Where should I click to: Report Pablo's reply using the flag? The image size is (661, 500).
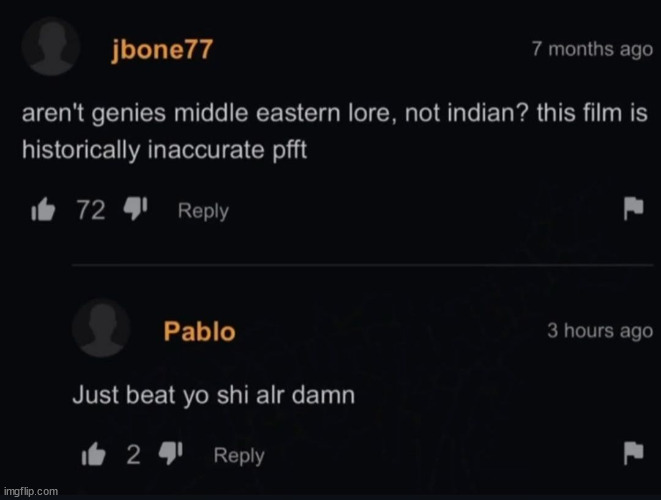pyautogui.click(x=634, y=453)
